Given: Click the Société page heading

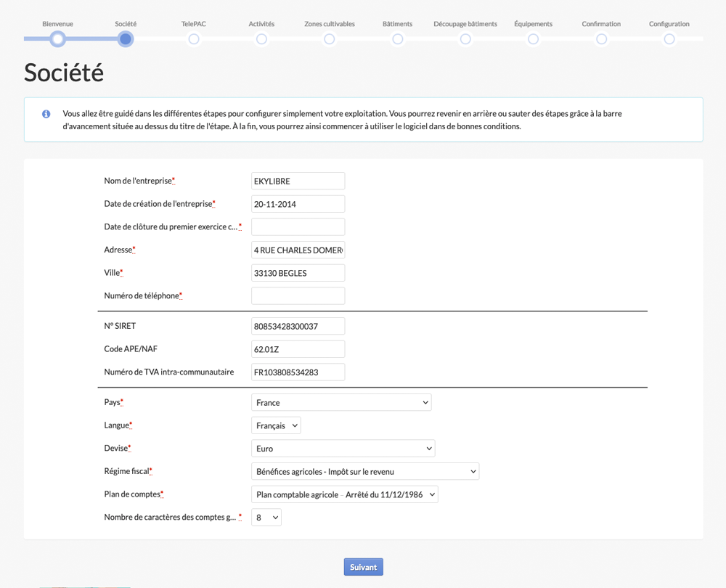Looking at the screenshot, I should coord(64,73).
